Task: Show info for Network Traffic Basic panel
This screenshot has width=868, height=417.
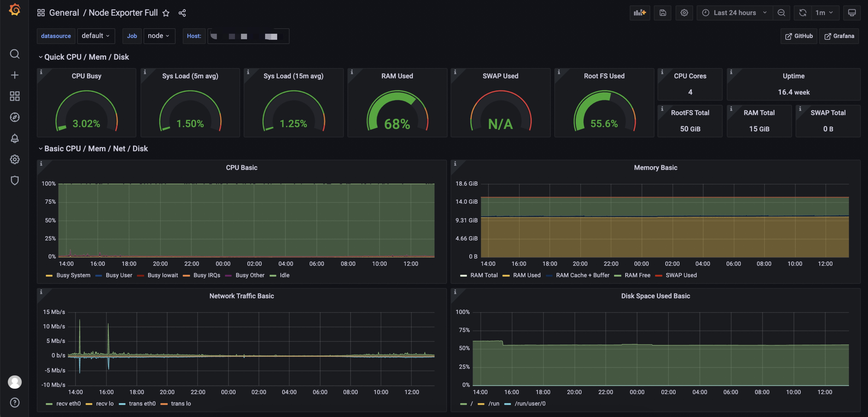Action: [41, 292]
